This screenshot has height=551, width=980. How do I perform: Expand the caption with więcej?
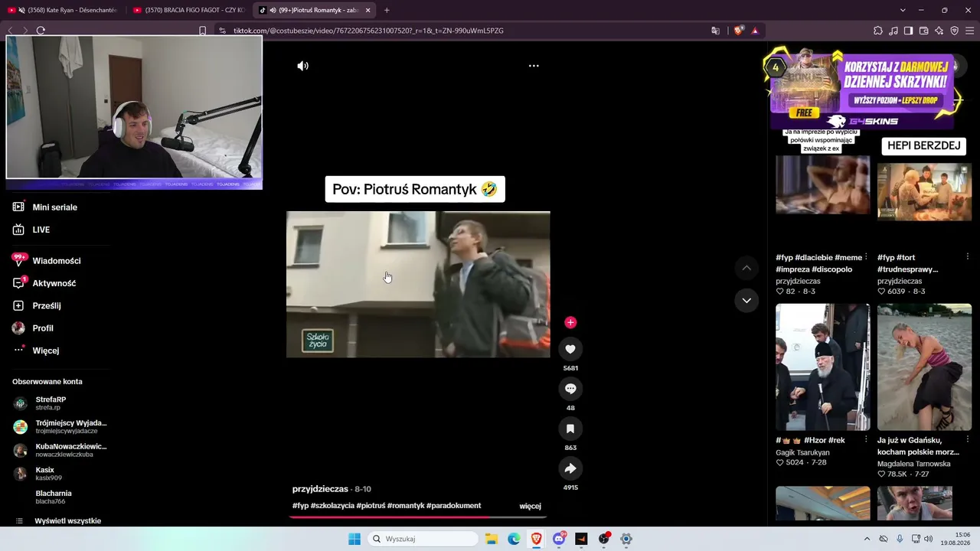coord(530,506)
